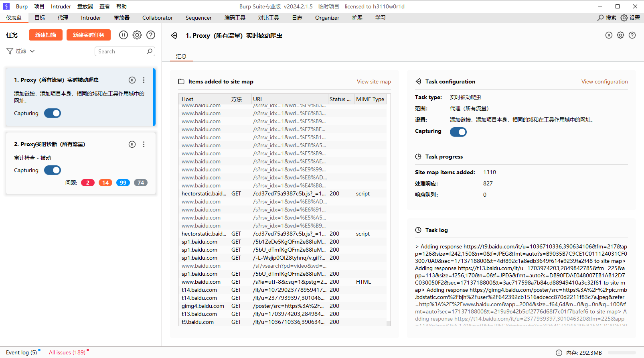Open details header help icon

632,35
